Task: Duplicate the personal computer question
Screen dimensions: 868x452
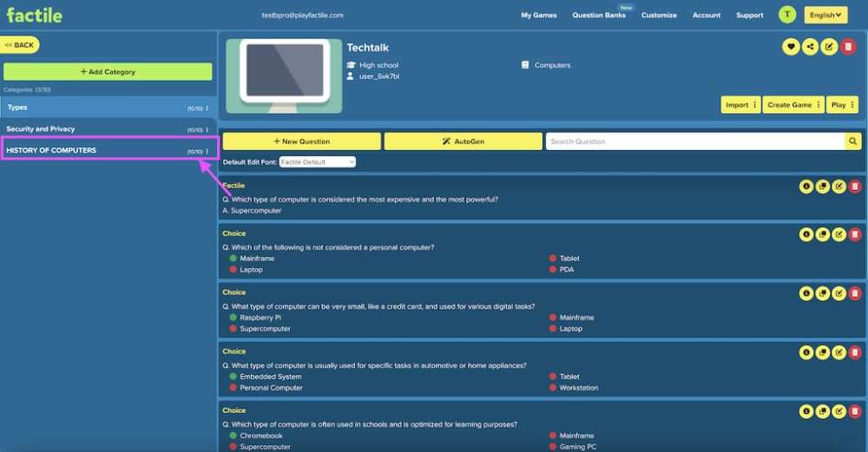Action: (823, 234)
